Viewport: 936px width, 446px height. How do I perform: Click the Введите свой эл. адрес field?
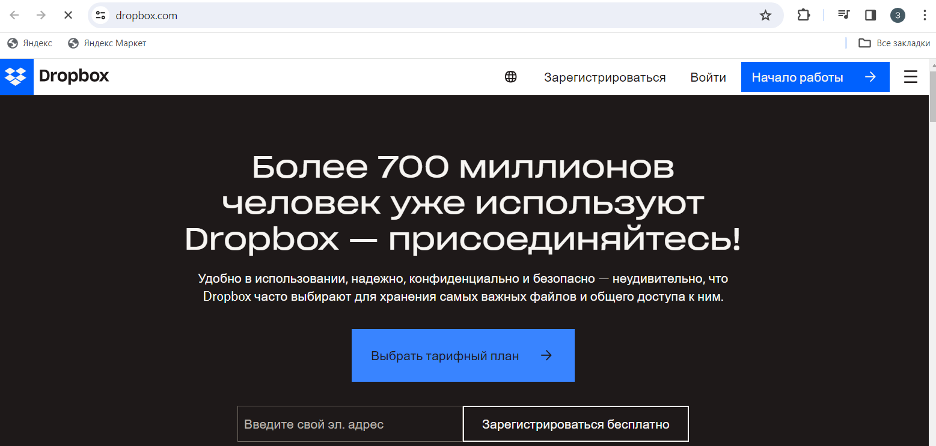(x=350, y=425)
